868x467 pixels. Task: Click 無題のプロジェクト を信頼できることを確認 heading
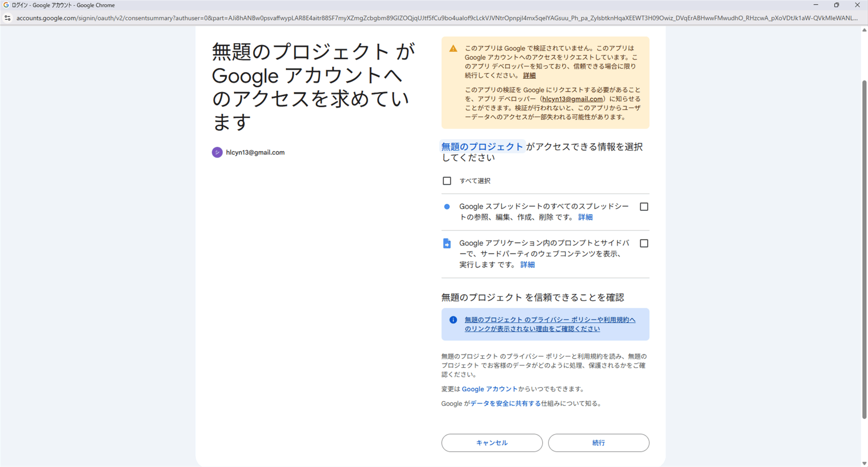[x=532, y=297]
